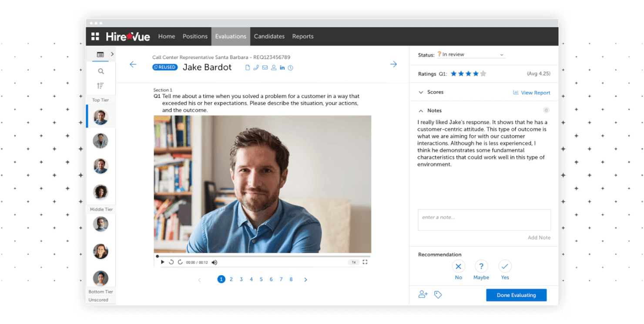Screen dimensions: 644x324
Task: Click the add person share icon
Action: [x=423, y=294]
